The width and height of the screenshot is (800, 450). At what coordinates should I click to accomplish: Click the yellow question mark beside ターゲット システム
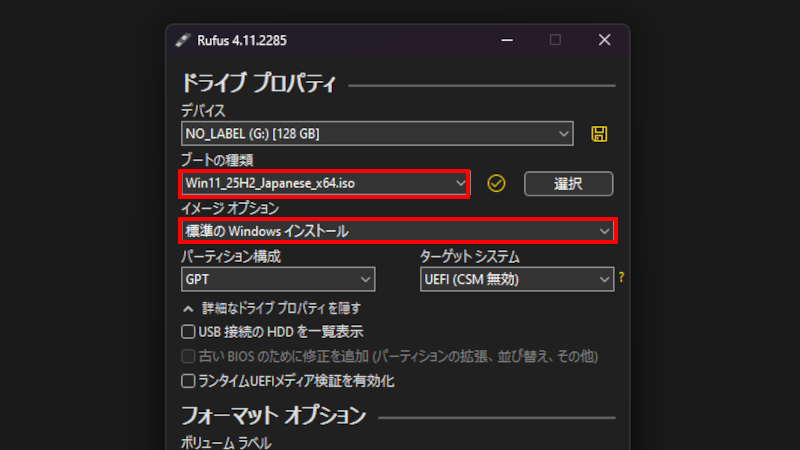point(621,278)
